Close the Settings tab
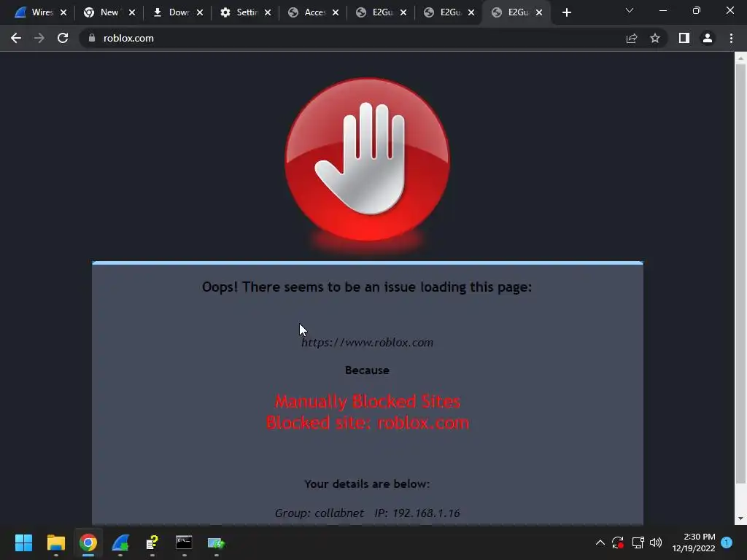This screenshot has height=560, width=747. pyautogui.click(x=268, y=12)
